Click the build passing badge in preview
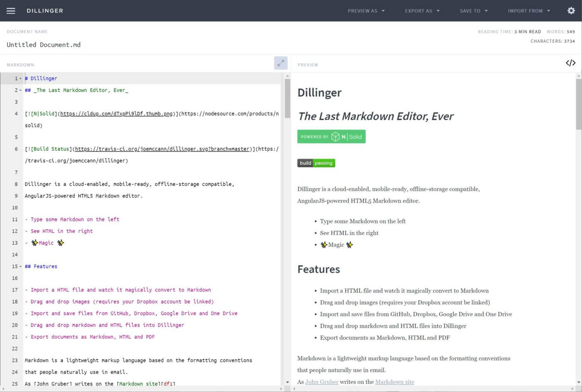 point(316,163)
